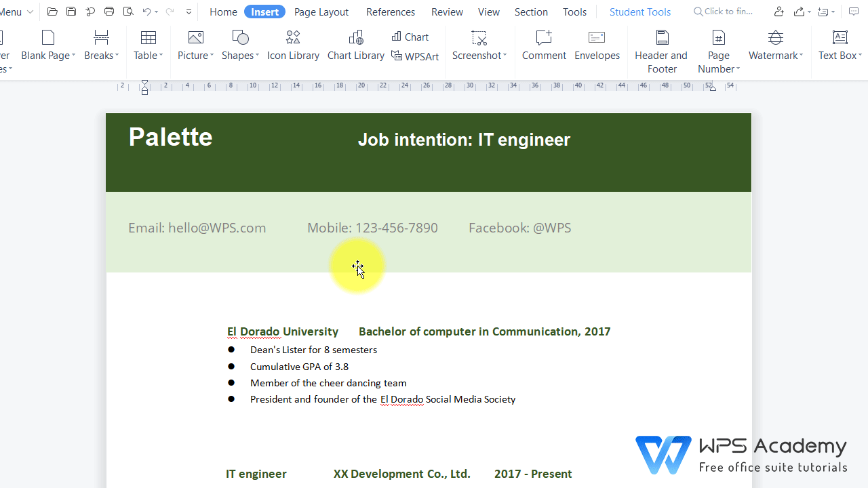The width and height of the screenshot is (868, 488).
Task: Click the 'Email: hello@WPS.com' text
Action: point(197,228)
